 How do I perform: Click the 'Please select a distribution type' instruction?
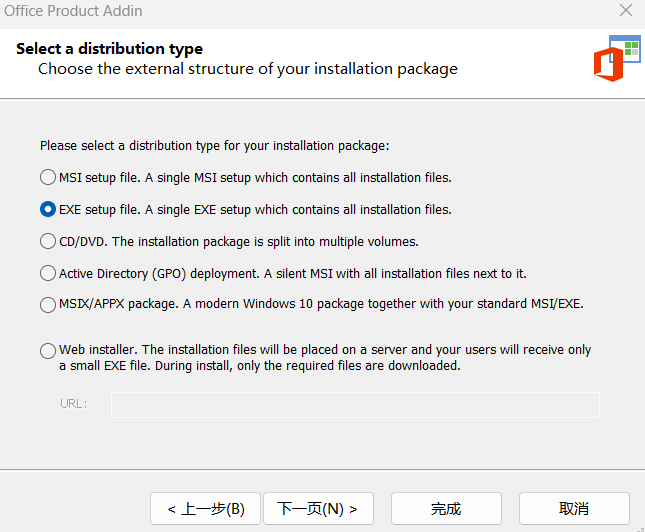click(x=214, y=145)
